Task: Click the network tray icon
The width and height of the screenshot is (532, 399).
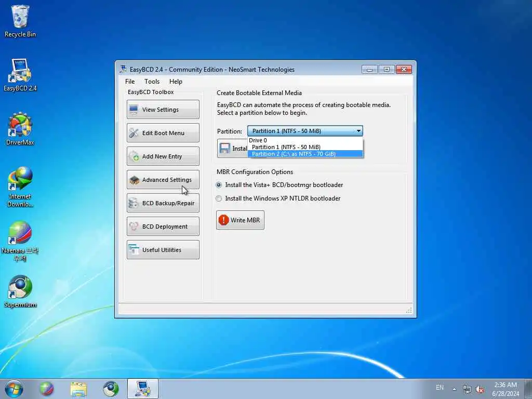Action: pos(467,390)
